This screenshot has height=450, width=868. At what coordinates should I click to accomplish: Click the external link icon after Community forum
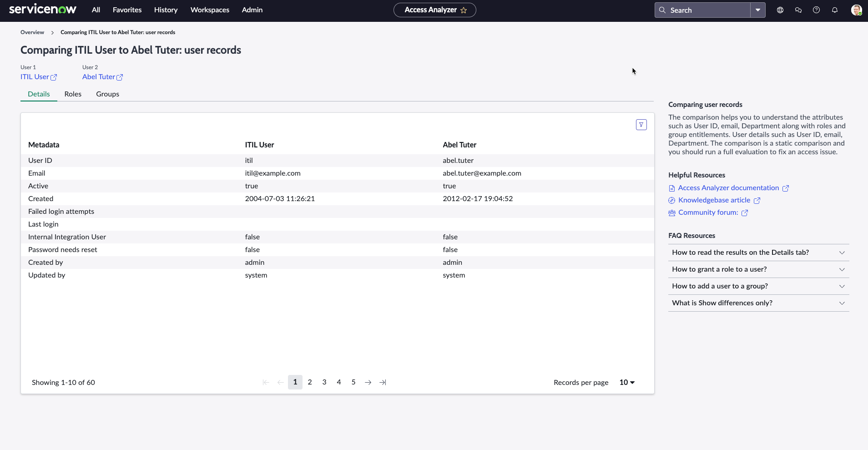coord(745,213)
